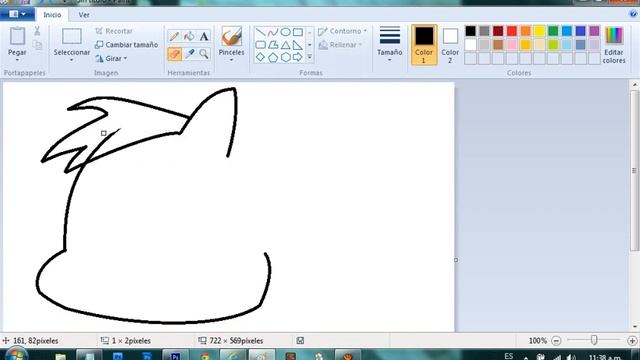Screen dimensions: 640x360
Task: Click the Recortar crop button
Action: point(114,31)
